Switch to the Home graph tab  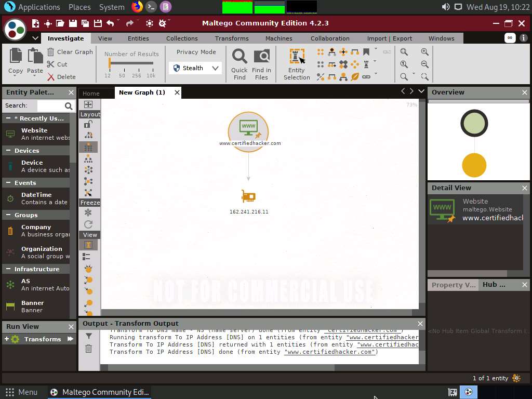tap(91, 94)
